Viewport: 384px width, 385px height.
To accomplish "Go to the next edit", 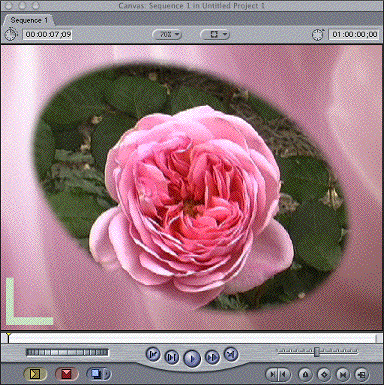I will [x=231, y=354].
